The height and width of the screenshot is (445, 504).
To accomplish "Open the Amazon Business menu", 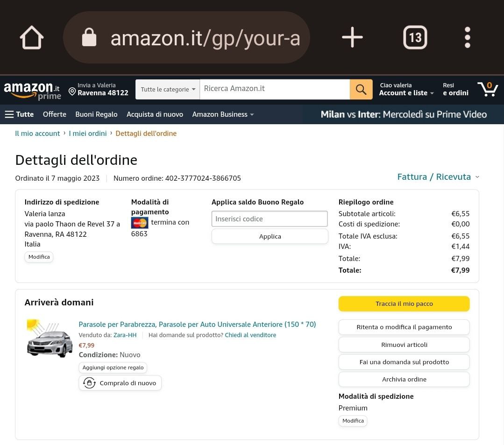I will 223,114.
